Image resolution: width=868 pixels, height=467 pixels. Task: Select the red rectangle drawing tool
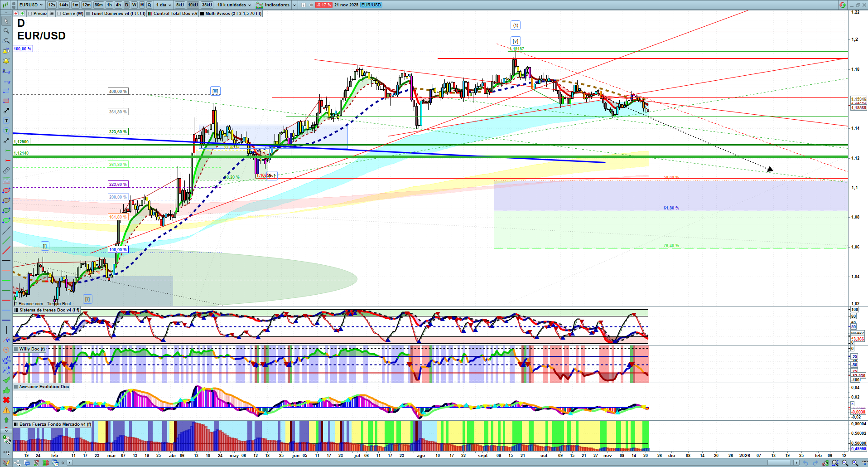pos(6,101)
